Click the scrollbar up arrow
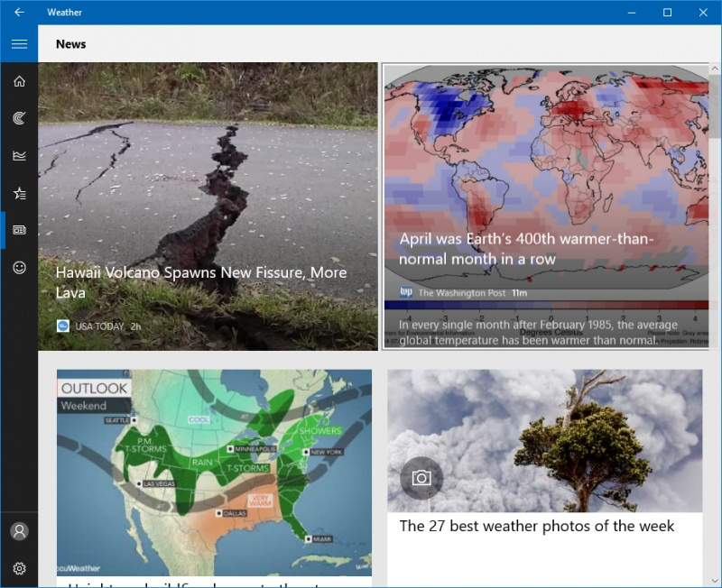Image resolution: width=722 pixels, height=588 pixels. (715, 69)
